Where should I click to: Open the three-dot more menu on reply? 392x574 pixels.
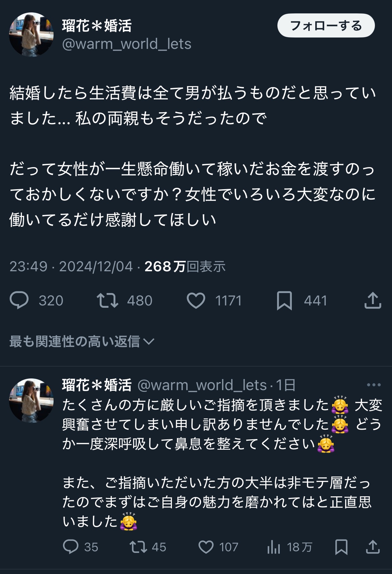[x=374, y=385]
